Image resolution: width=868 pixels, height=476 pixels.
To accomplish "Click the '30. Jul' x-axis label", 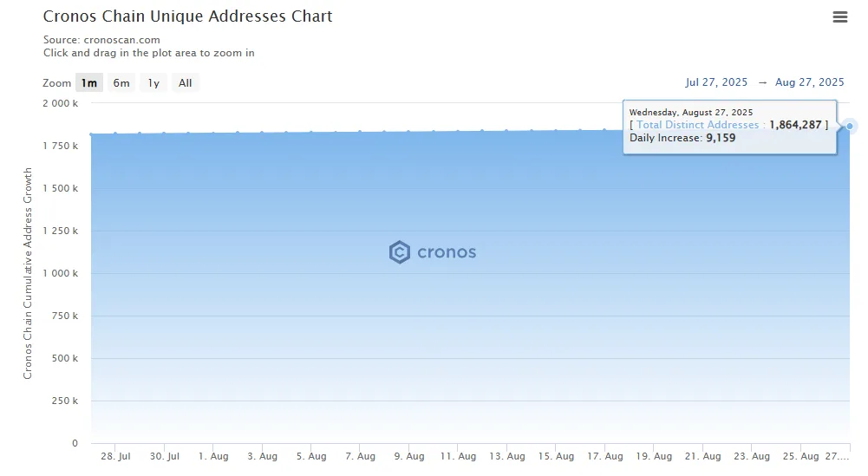I will tap(165, 456).
